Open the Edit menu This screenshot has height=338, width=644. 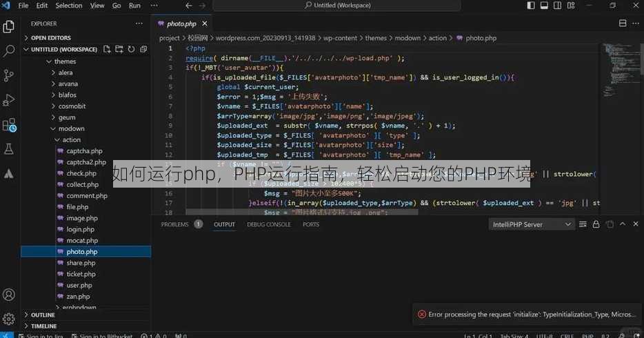pyautogui.click(x=42, y=6)
